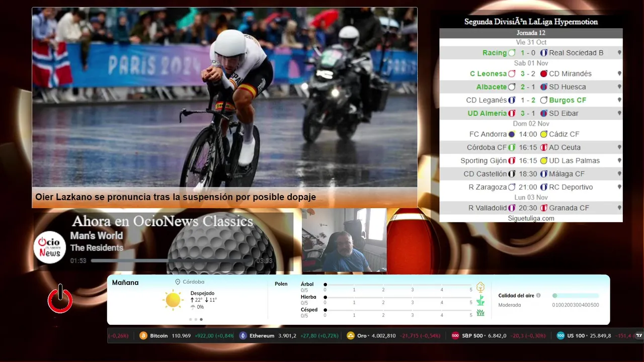Viewport: 644px width, 362px height.
Task: Click the FC Andorra 14:00 kickoff time
Action: click(x=528, y=134)
